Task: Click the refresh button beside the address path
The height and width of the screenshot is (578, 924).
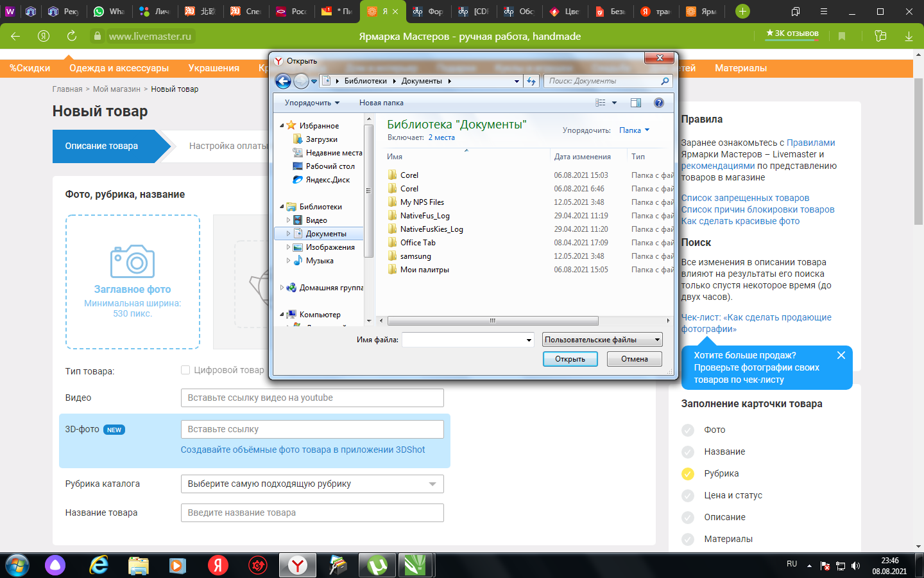Action: click(531, 81)
